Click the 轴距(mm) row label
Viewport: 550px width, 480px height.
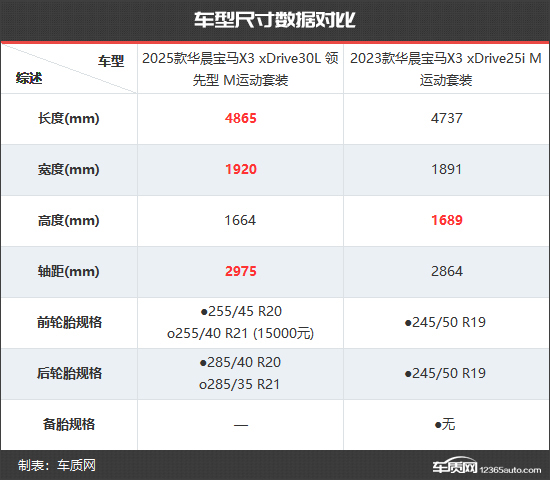coord(69,272)
